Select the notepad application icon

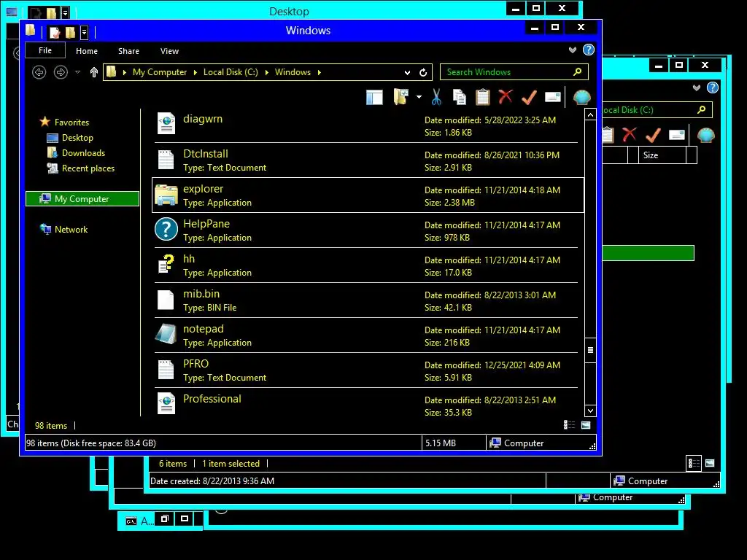pyautogui.click(x=166, y=334)
